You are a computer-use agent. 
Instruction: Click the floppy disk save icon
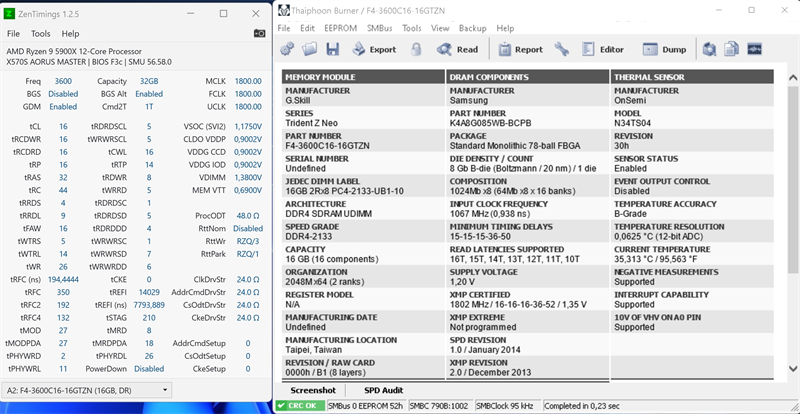332,49
